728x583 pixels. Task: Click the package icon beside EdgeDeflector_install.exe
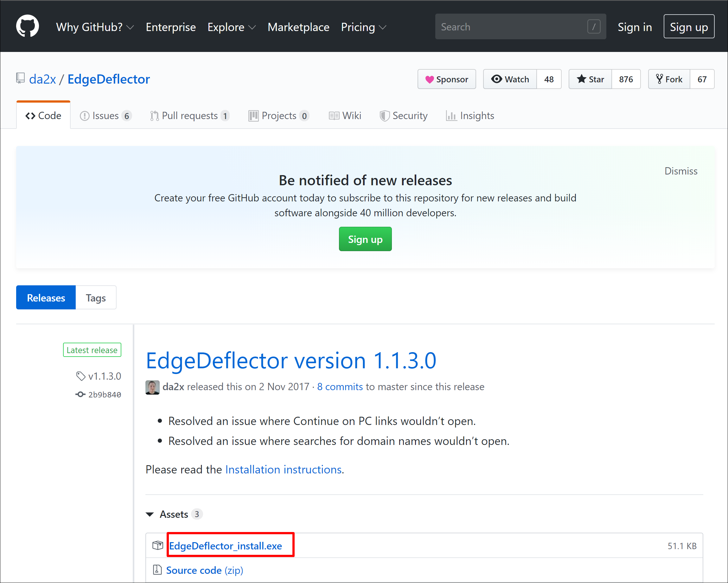[x=157, y=545]
